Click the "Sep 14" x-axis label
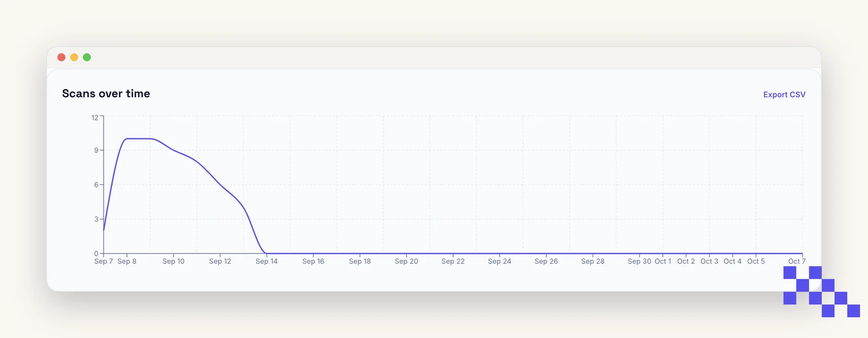This screenshot has width=868, height=338. 266,261
